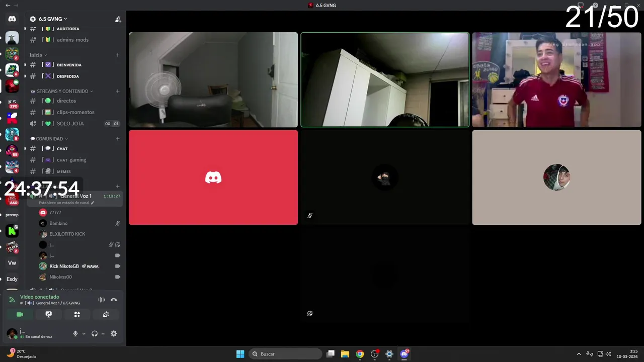Collapse the STREAMS Y CONTENIDO category
The height and width of the screenshot is (362, 644).
click(62, 91)
